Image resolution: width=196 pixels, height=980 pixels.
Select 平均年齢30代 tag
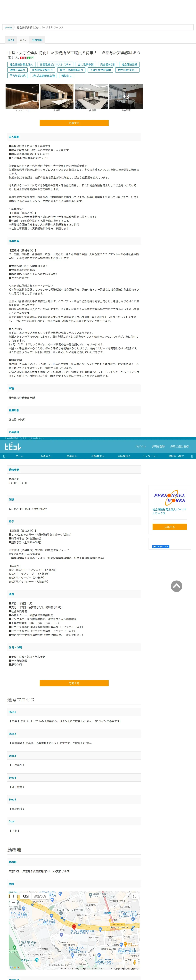pos(17,76)
